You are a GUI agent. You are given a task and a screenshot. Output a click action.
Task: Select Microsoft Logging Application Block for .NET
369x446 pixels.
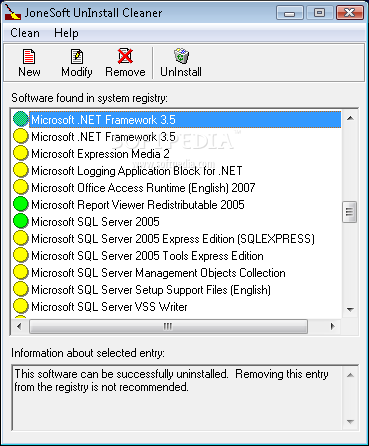point(137,171)
